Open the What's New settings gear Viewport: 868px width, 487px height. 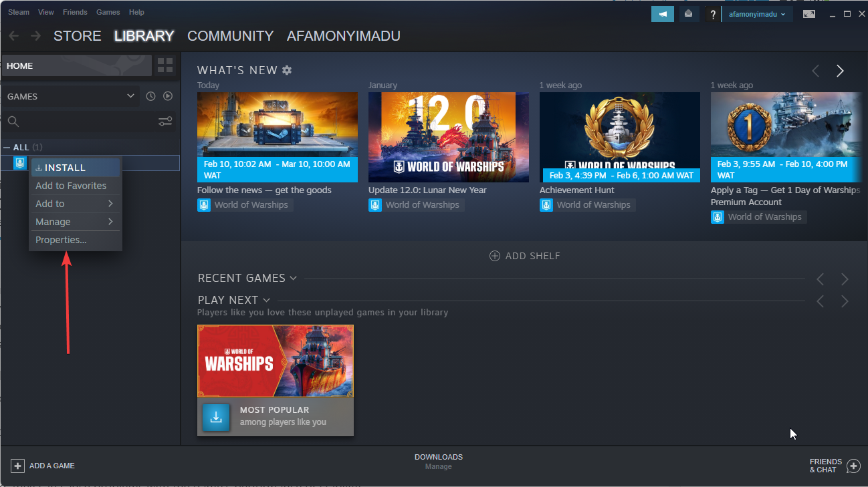click(287, 70)
